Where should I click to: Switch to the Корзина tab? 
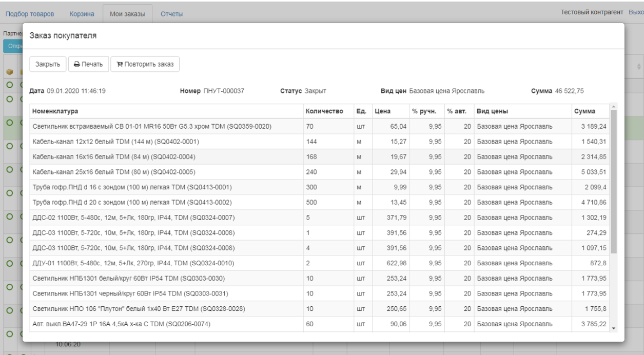82,14
